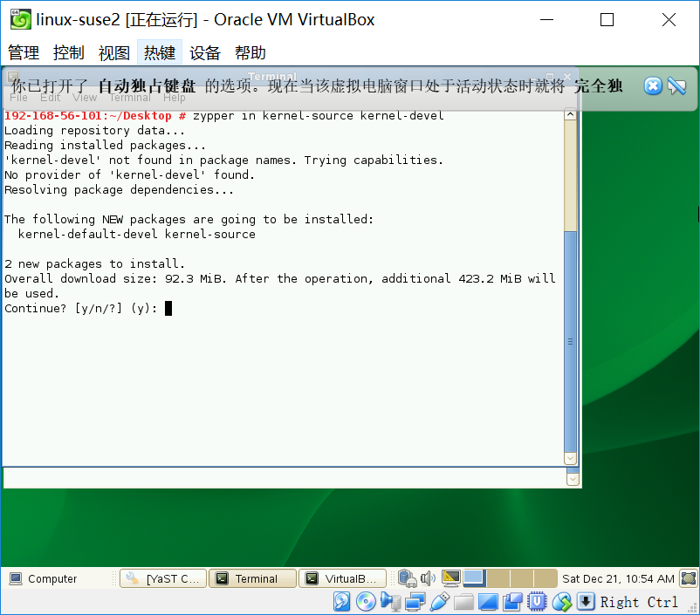This screenshot has height=615, width=700.
Task: Open the 管理 menu in VirtualBox
Action: point(24,52)
